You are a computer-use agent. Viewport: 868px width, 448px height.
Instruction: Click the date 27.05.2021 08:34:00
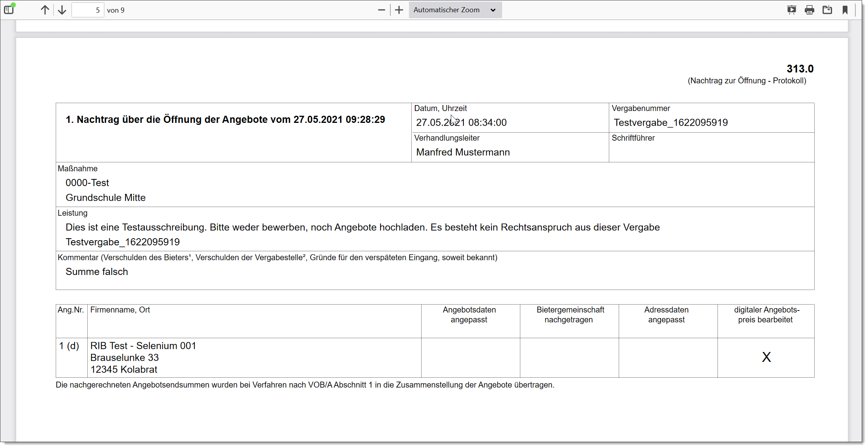pyautogui.click(x=461, y=122)
